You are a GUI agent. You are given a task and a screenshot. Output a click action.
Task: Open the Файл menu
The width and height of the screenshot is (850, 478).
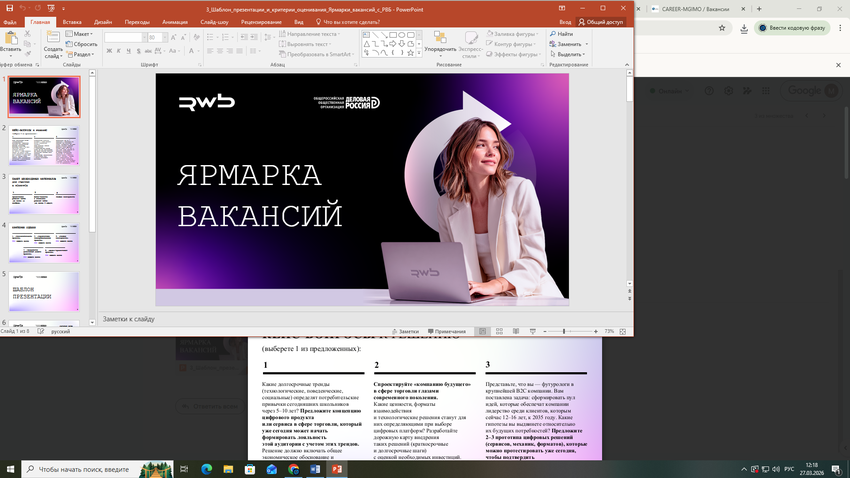pos(10,22)
